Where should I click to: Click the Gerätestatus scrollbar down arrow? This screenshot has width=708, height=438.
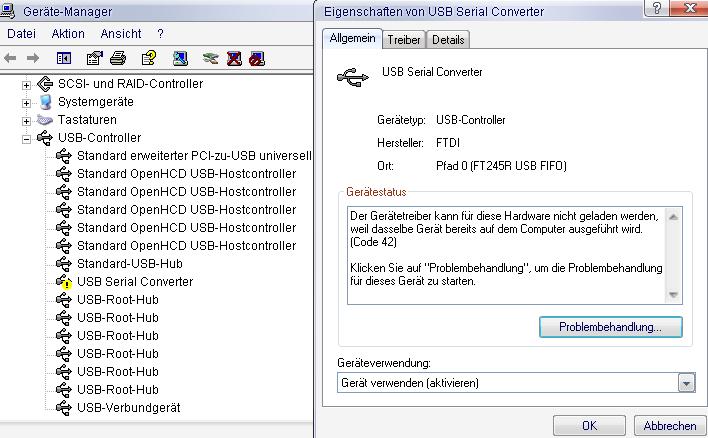click(x=673, y=294)
